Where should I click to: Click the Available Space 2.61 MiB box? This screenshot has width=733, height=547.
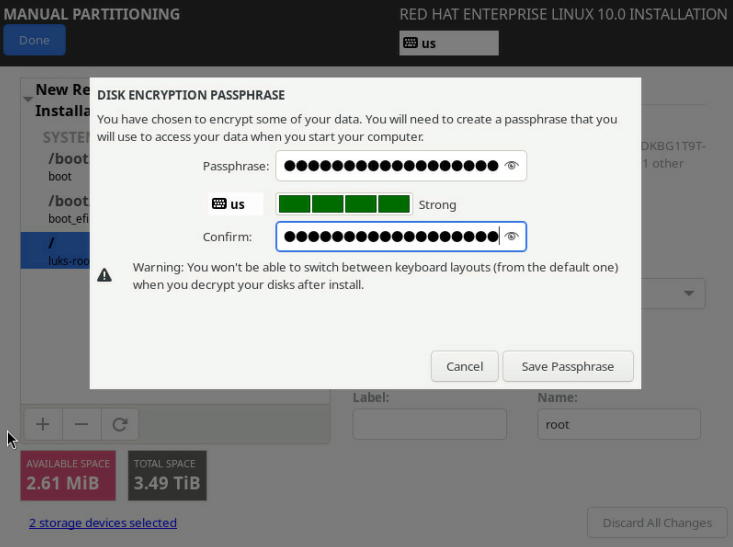[x=68, y=475]
